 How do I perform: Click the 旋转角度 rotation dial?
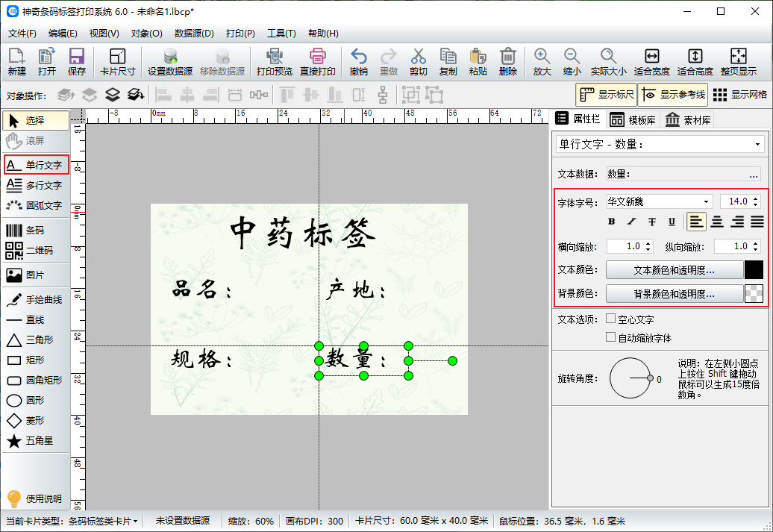(x=630, y=378)
